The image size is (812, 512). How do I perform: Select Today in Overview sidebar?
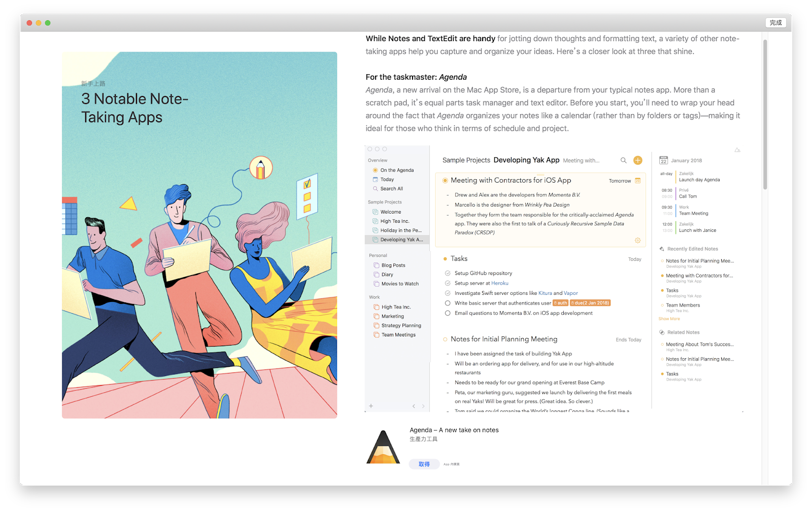coord(387,180)
